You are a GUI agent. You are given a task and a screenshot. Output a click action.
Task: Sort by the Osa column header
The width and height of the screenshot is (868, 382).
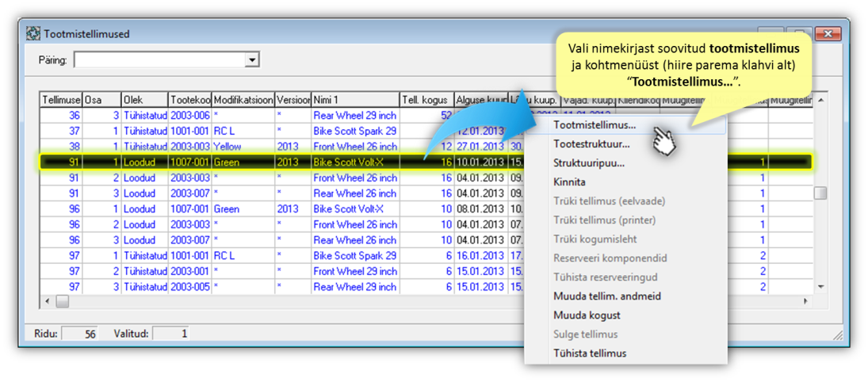(101, 100)
